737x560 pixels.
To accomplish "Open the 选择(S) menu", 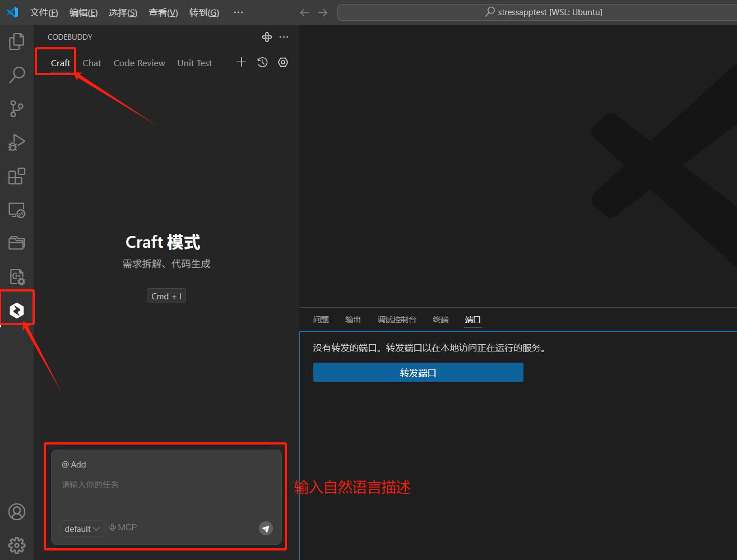I will point(123,12).
